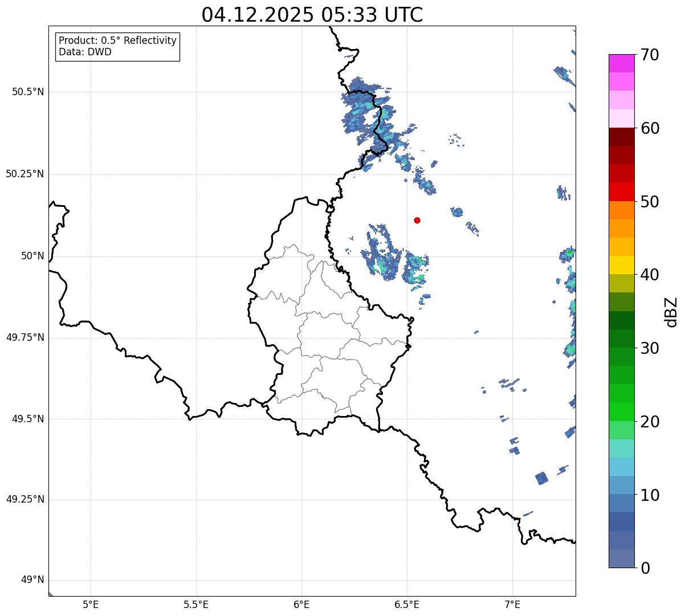Click the olive-yellow band just below 40
Image resolution: width=685 pixels, height=616 pixels.
(622, 283)
